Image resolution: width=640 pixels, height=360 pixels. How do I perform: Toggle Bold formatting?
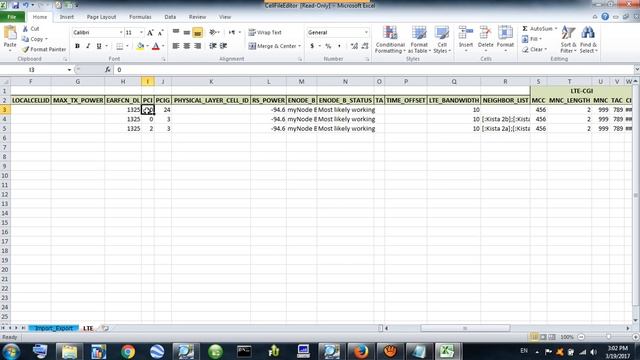(77, 46)
